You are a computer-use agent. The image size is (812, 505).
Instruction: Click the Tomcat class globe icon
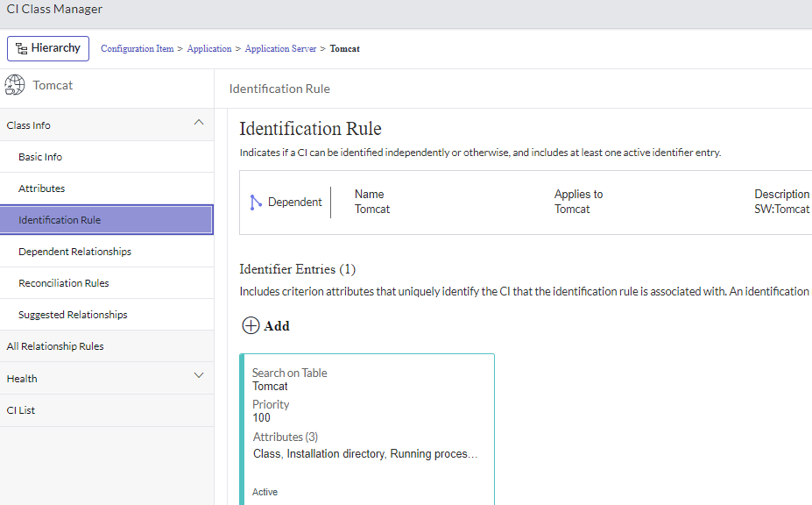click(15, 84)
